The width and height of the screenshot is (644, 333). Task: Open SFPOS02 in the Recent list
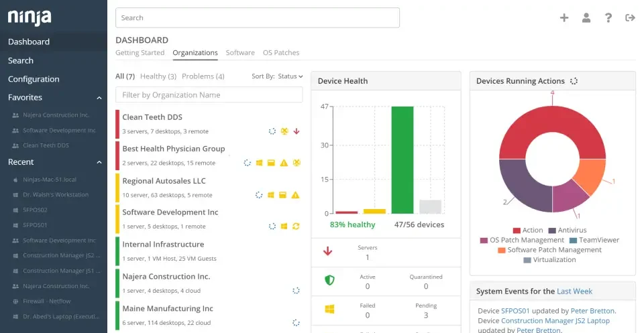point(35,210)
